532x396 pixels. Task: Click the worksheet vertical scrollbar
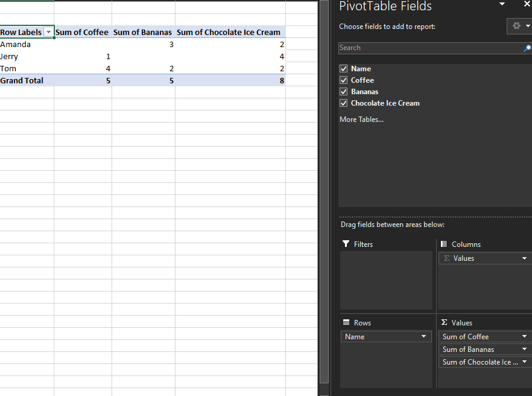click(325, 192)
